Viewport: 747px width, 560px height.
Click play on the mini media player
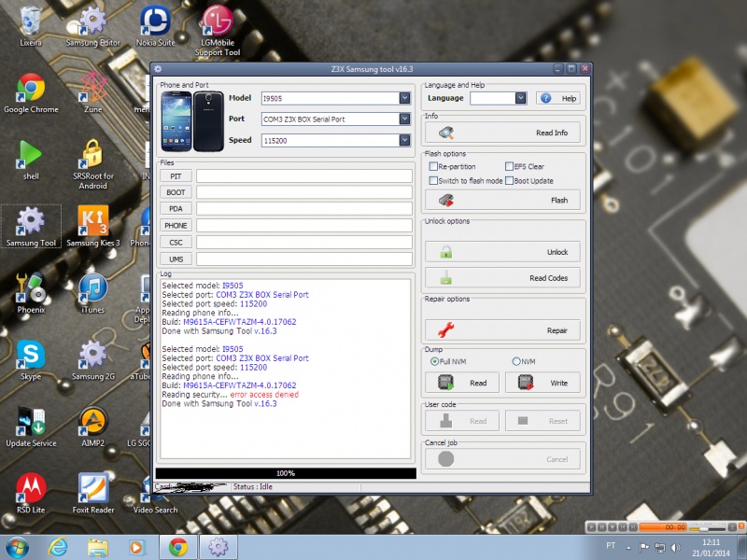[591, 527]
